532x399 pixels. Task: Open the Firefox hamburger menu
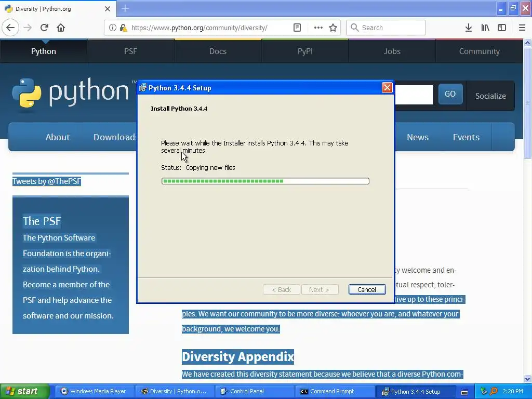click(x=522, y=28)
